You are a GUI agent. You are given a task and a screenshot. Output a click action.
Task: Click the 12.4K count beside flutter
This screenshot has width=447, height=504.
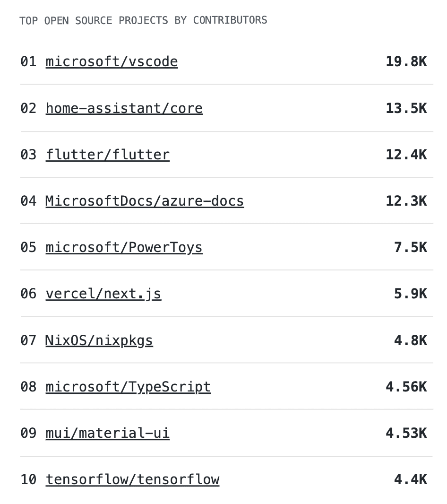[x=406, y=155]
